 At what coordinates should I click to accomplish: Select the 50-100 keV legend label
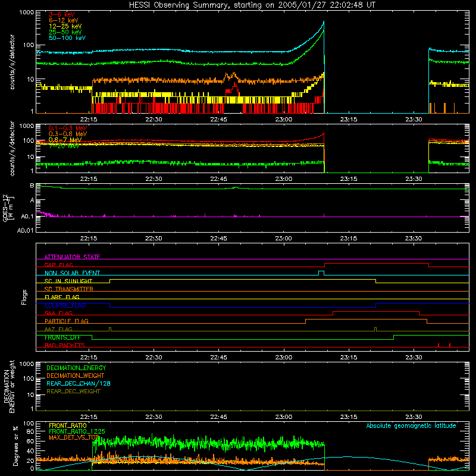[x=67, y=38]
